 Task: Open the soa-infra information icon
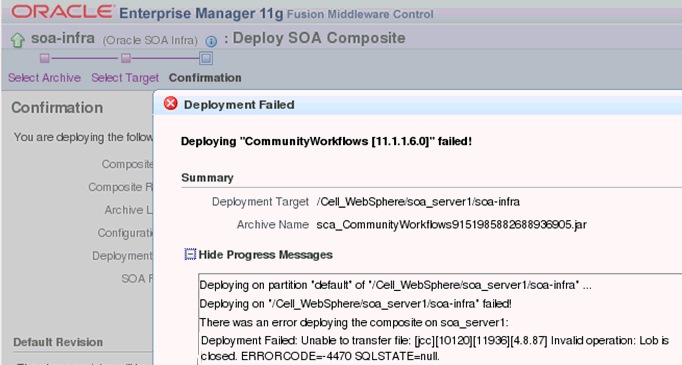tap(211, 41)
